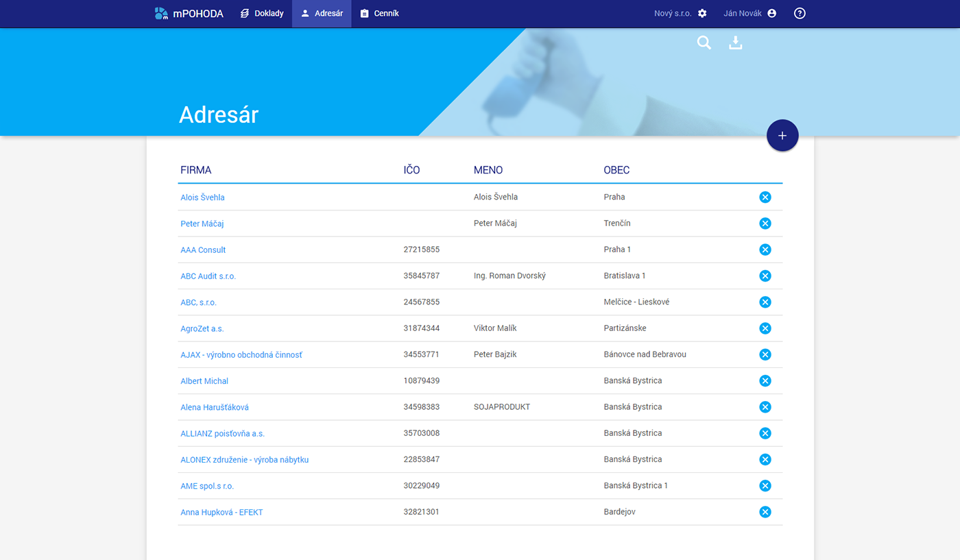Open the Alena Harušťáková link
The image size is (960, 560).
point(215,407)
